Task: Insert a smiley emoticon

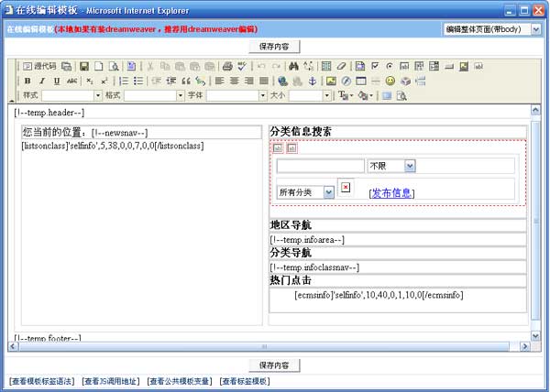Action: pos(390,82)
